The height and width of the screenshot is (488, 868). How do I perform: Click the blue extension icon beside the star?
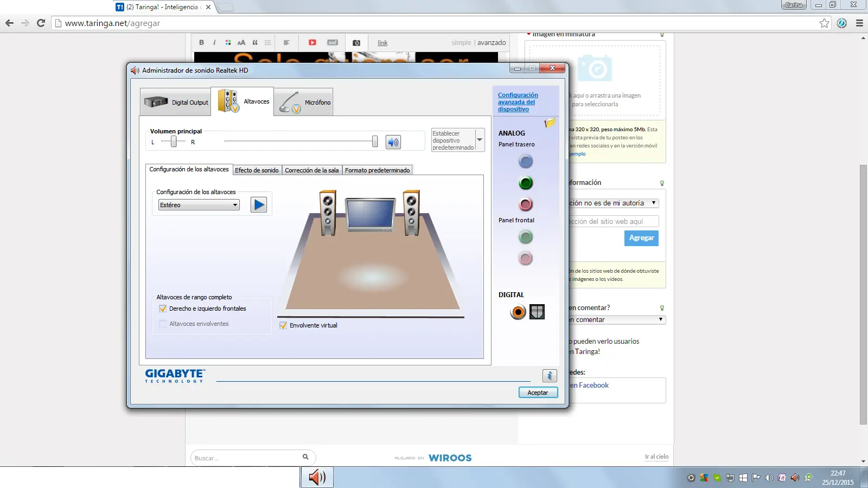842,23
